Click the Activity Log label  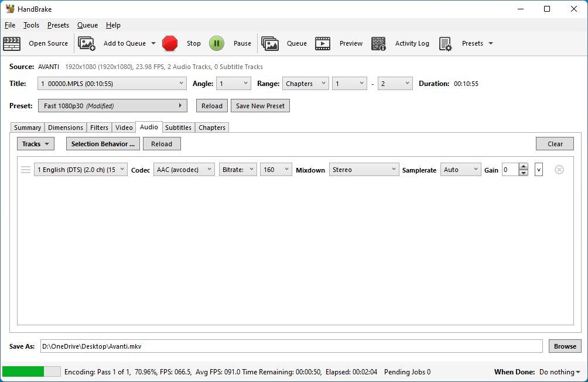pyautogui.click(x=412, y=43)
